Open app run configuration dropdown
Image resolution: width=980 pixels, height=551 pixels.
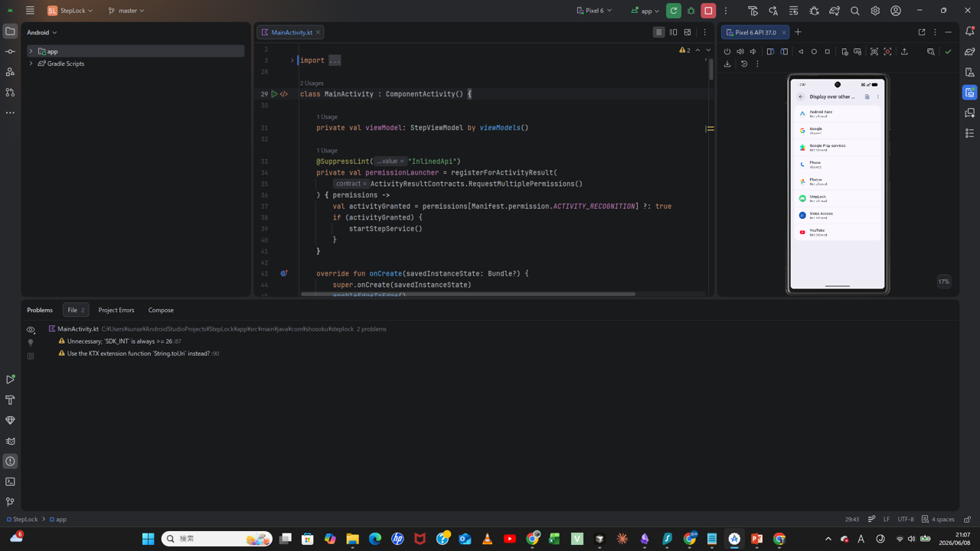point(645,11)
